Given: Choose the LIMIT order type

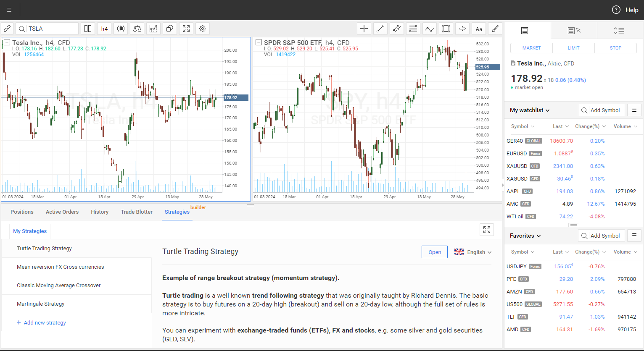Looking at the screenshot, I should [x=573, y=48].
